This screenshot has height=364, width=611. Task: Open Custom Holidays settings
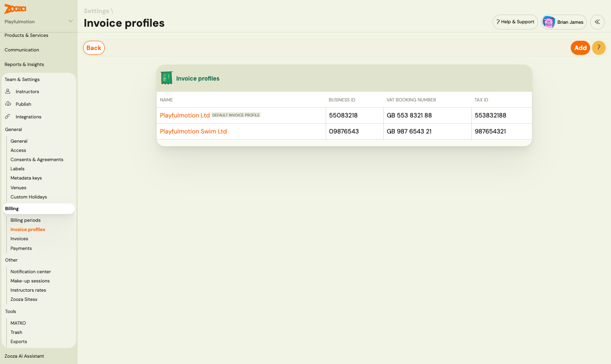coord(29,197)
